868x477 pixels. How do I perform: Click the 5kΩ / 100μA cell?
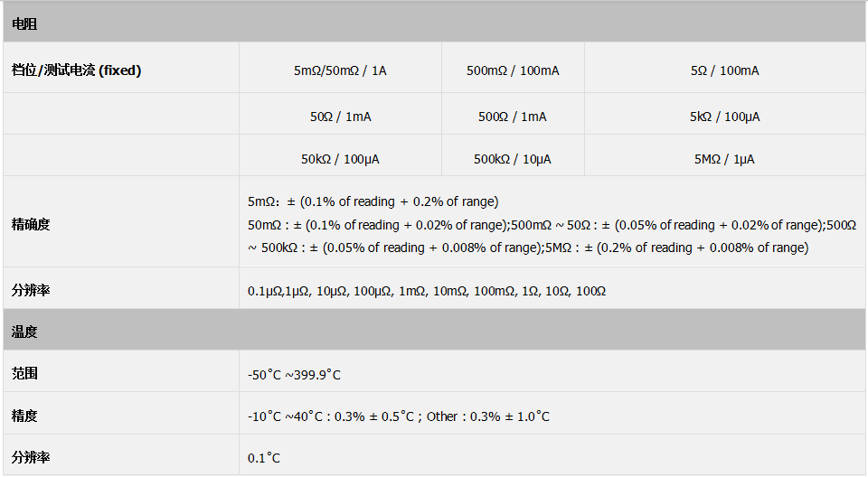(x=724, y=117)
